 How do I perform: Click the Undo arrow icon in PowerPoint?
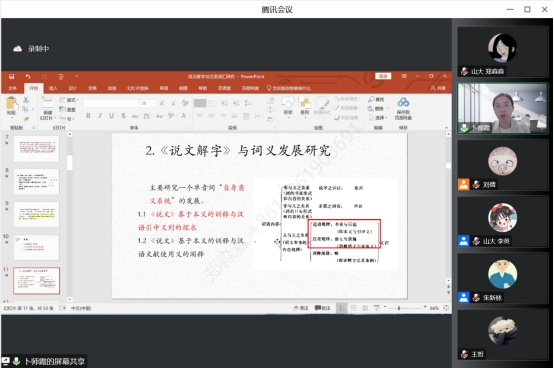coord(28,76)
